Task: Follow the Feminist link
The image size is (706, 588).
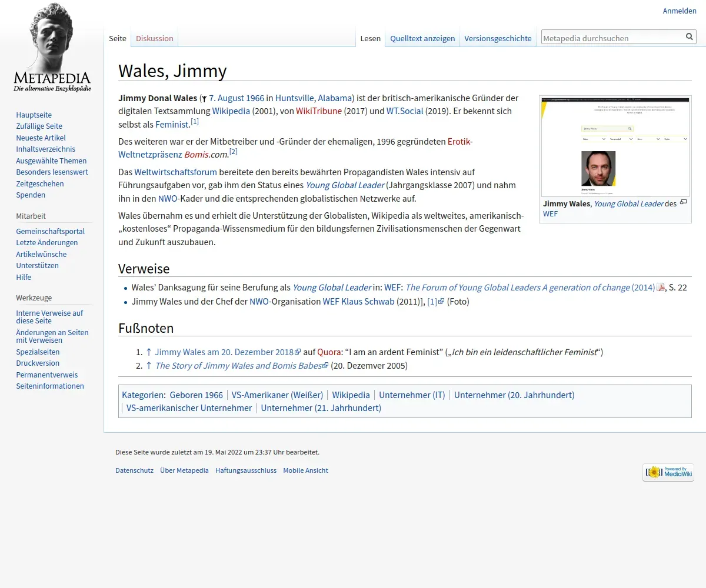Action: click(172, 124)
